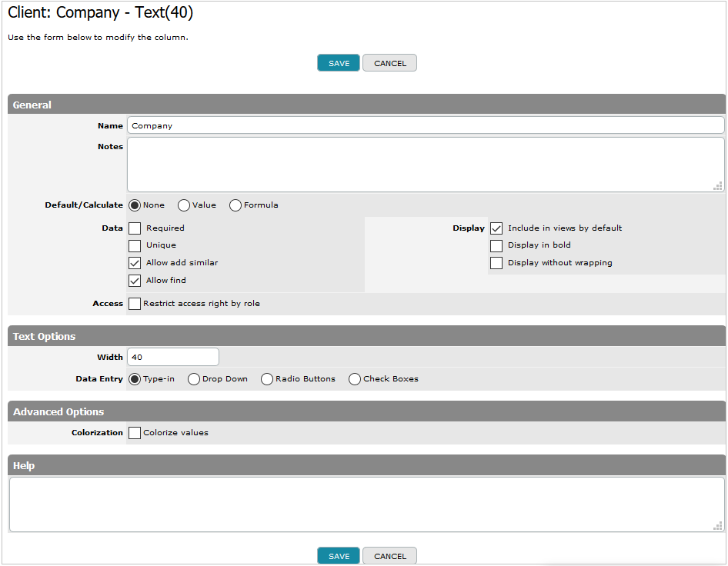Focus the Name input field

click(426, 125)
